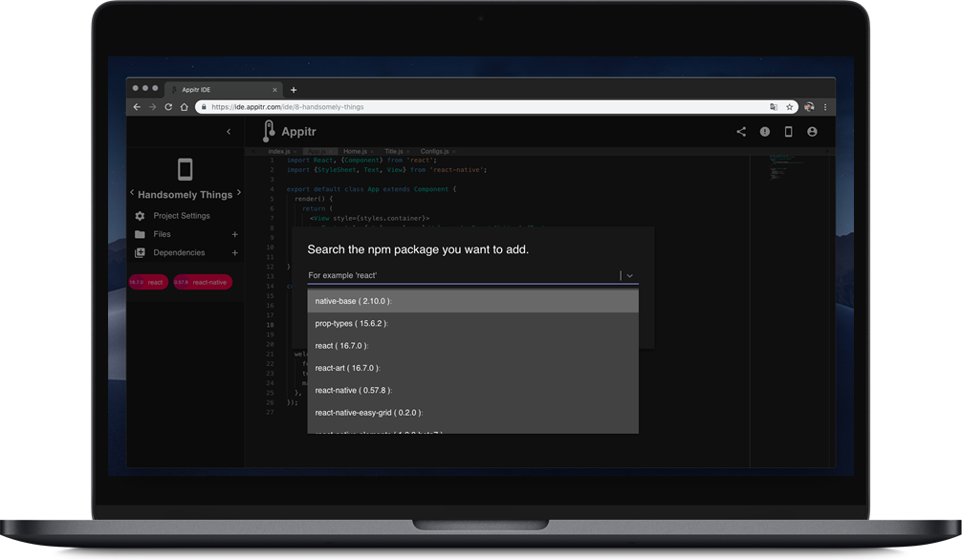Go to next project with right chevron
Viewport: 962px width, 560px height.
(x=239, y=193)
